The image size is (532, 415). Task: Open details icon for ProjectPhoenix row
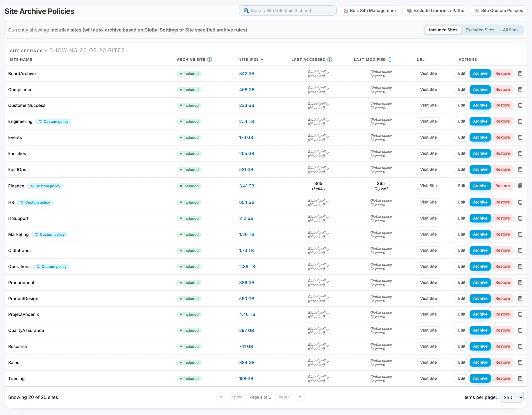pos(520,314)
